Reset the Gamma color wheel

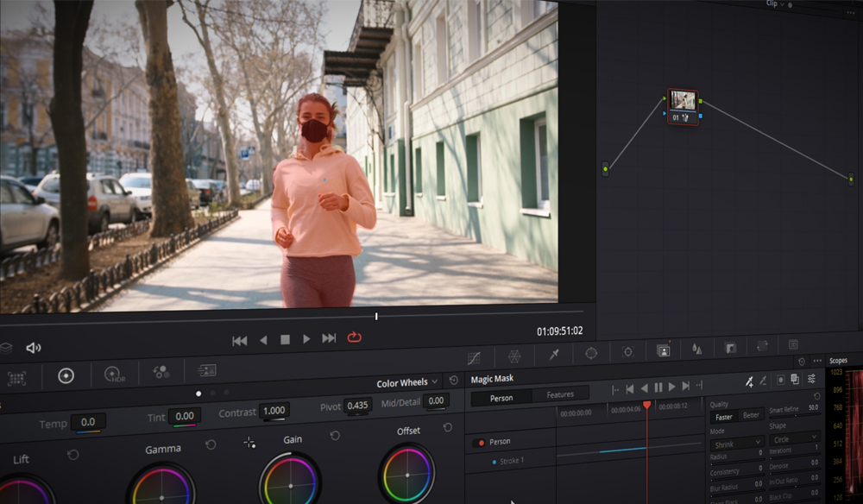211,444
